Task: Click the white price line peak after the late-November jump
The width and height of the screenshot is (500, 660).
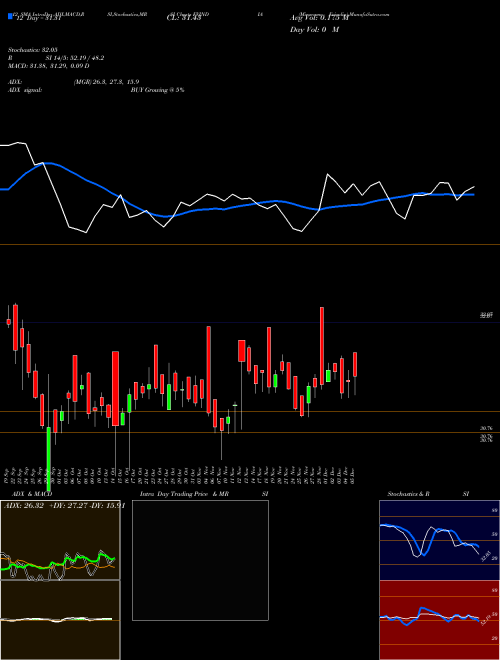Action: pyautogui.click(x=327, y=174)
